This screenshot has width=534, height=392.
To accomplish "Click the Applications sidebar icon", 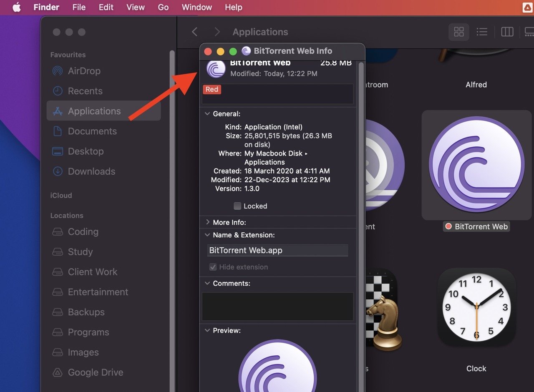I will [57, 111].
